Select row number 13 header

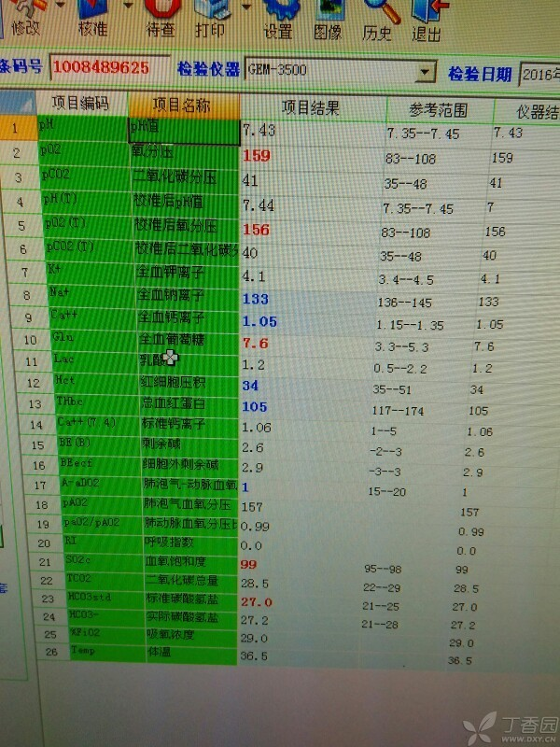(x=35, y=404)
